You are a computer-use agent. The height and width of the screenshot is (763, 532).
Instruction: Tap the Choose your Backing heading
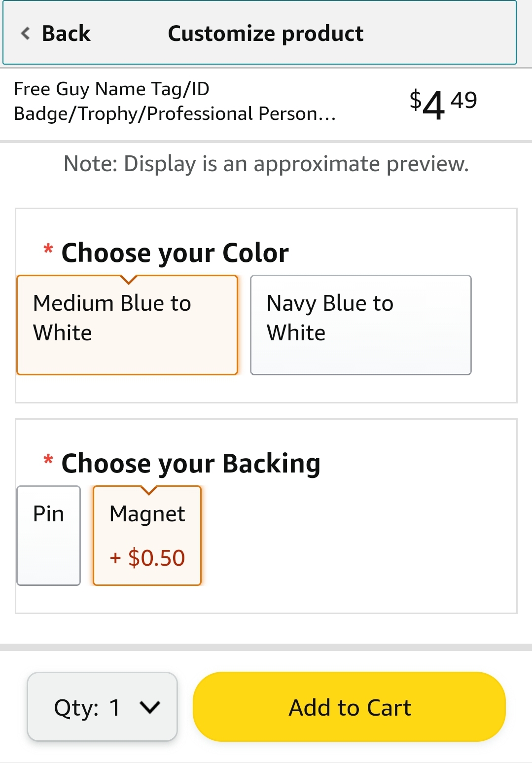[x=191, y=464]
